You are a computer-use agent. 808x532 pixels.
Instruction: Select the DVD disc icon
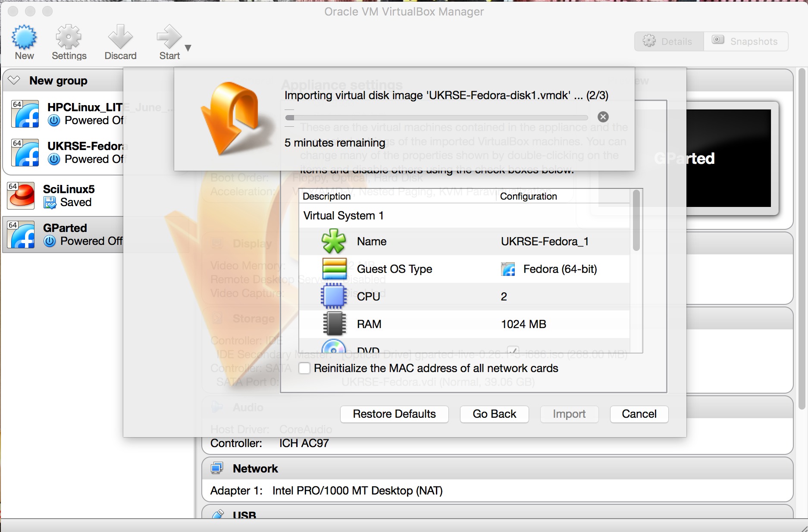334,346
